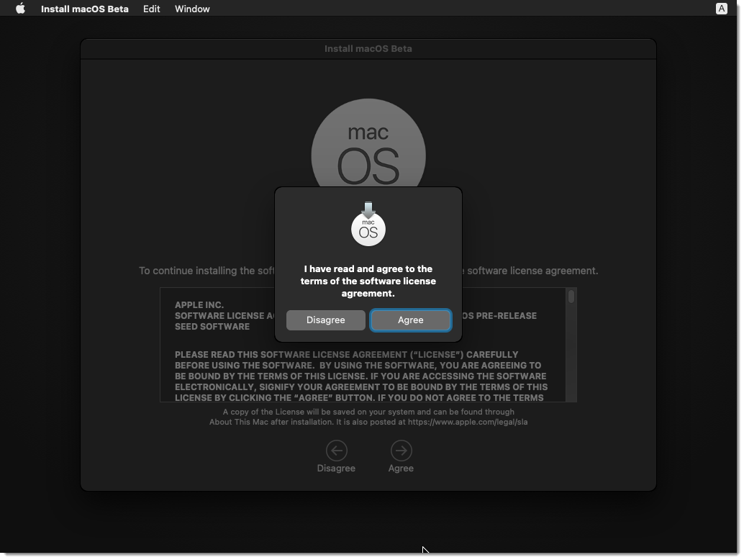744x560 pixels.
Task: Click the left-arrow Disagree icon at bottom
Action: 337,451
